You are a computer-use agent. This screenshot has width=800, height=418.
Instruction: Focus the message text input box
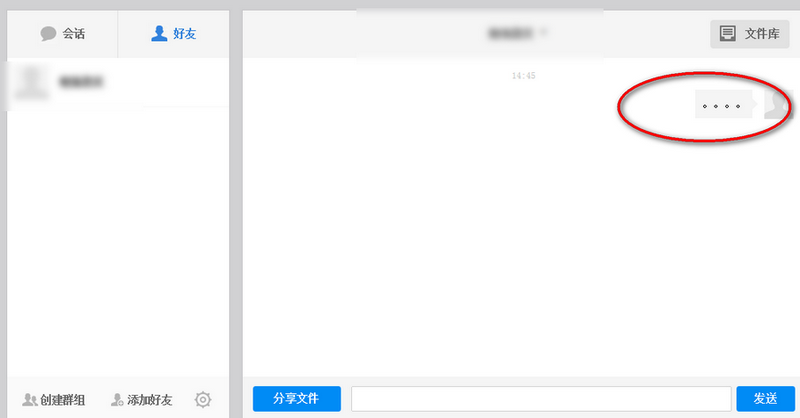click(541, 398)
